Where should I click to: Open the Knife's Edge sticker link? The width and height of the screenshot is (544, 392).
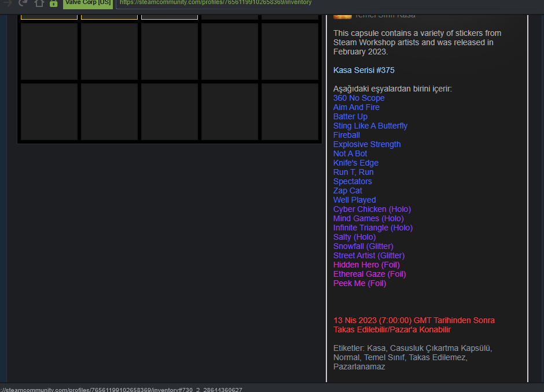tap(355, 163)
